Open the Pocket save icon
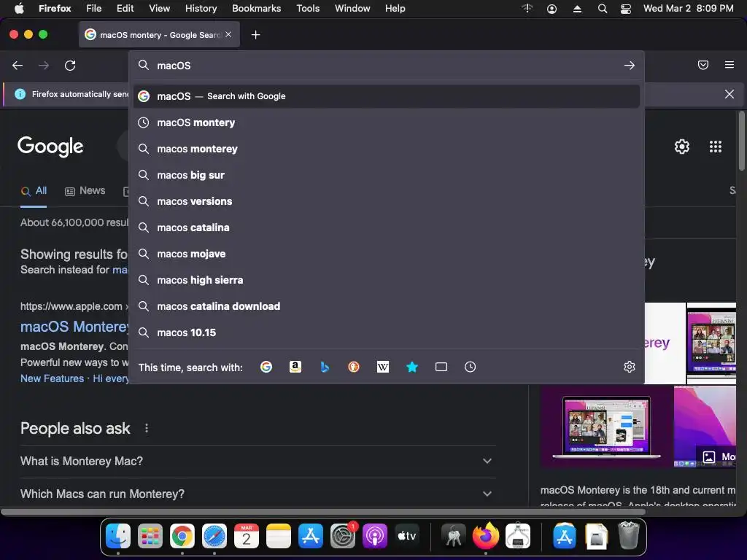 pos(703,65)
